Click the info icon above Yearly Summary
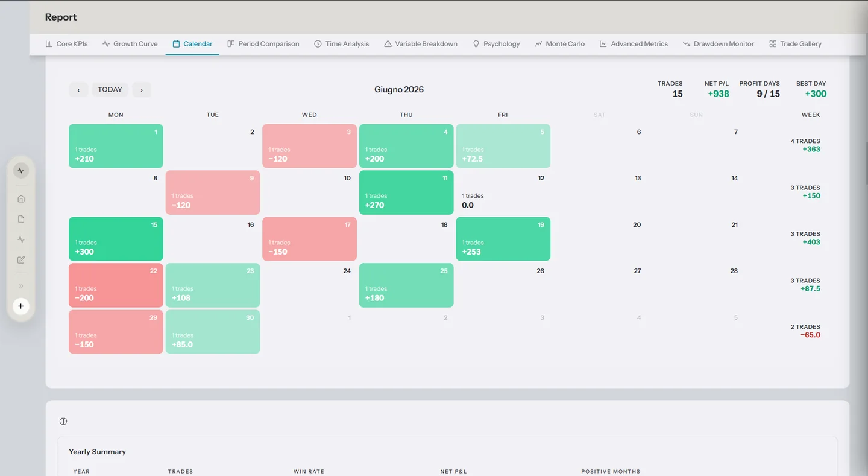Screen dimensions: 868x476 (63, 422)
